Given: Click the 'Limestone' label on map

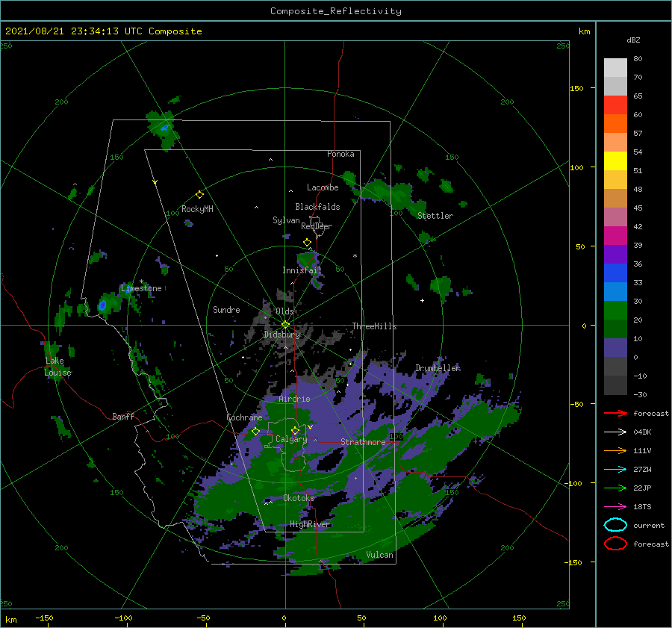Looking at the screenshot, I should point(141,288).
